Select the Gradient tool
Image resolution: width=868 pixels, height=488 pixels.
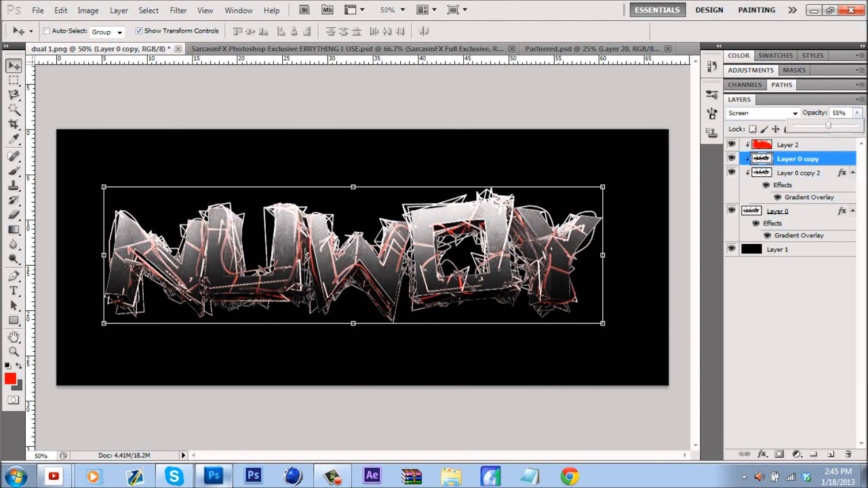point(14,229)
